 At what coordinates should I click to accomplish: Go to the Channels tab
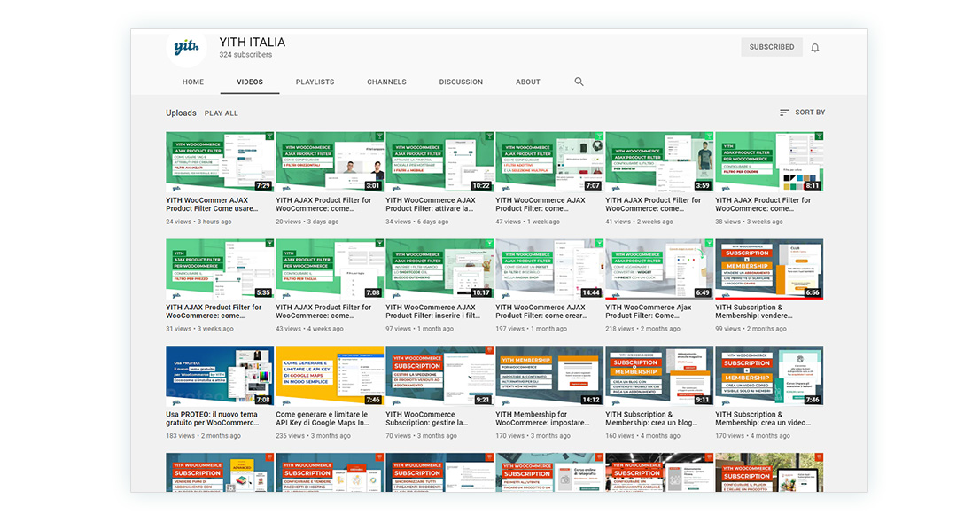[x=387, y=82]
